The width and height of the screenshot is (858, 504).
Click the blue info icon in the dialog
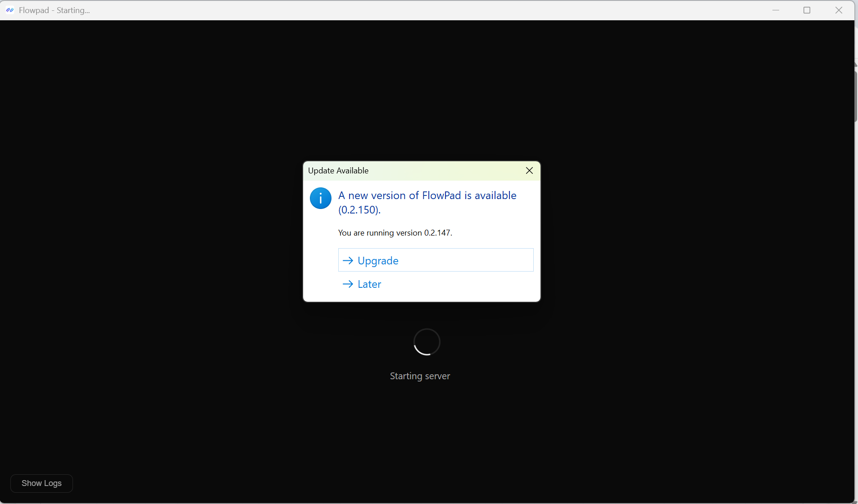click(x=321, y=198)
